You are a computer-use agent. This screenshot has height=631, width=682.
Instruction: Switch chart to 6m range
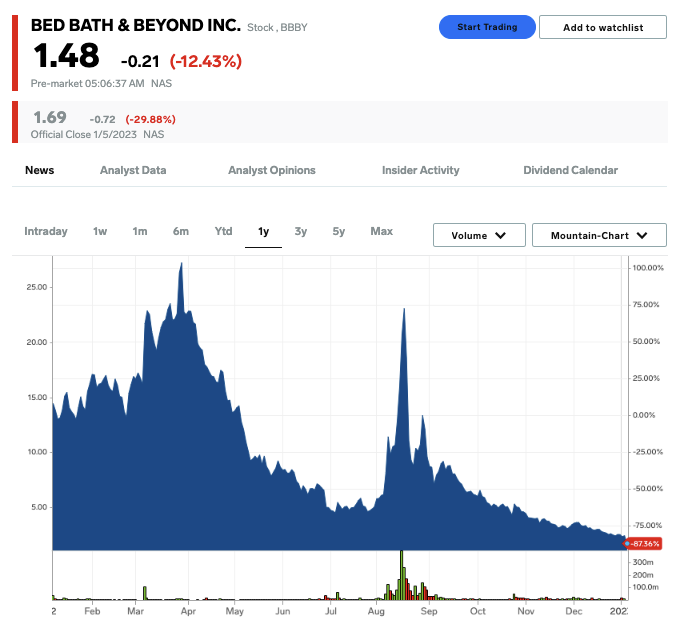click(x=181, y=231)
